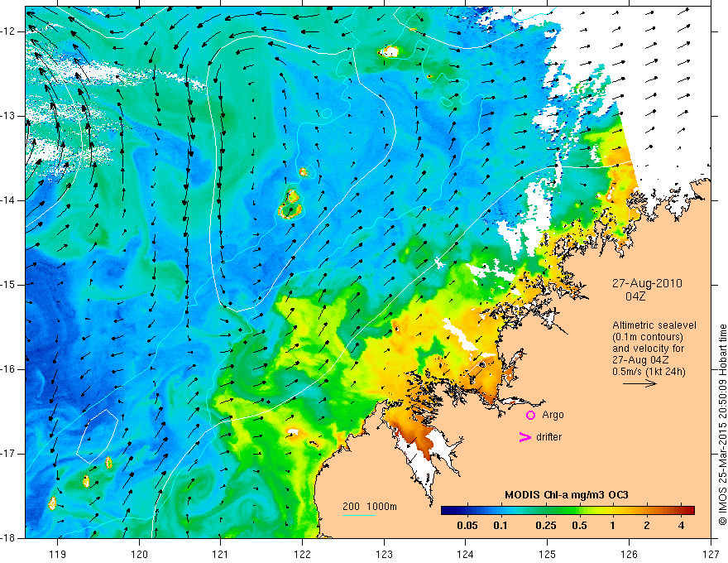Click the longitude axis label 125
The image size is (728, 563).
point(548,554)
